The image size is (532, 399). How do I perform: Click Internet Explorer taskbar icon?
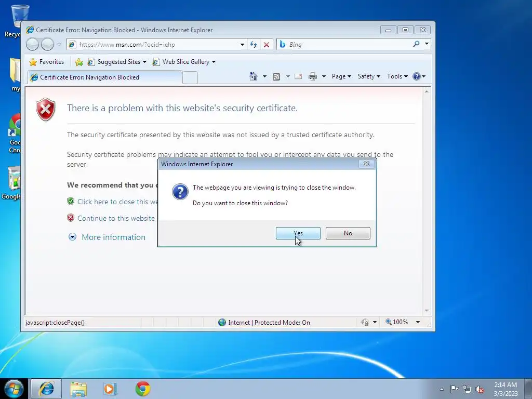[x=46, y=389]
